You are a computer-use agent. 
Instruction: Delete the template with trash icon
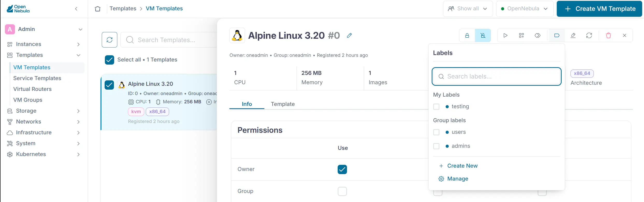coord(609,35)
